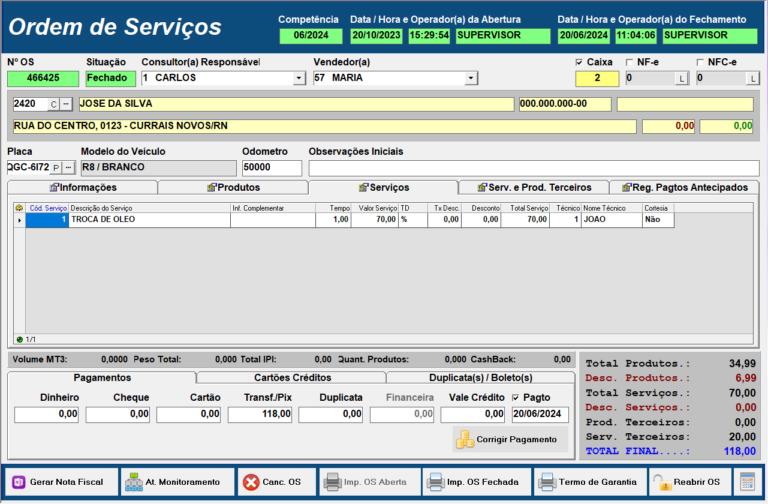Click the payment date field 20/06/2024

540,414
